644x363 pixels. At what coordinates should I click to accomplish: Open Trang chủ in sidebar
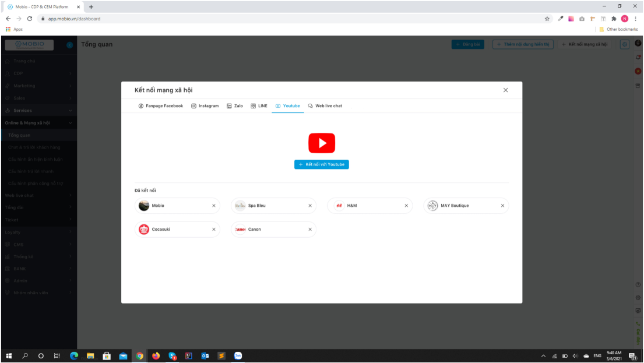point(38,61)
